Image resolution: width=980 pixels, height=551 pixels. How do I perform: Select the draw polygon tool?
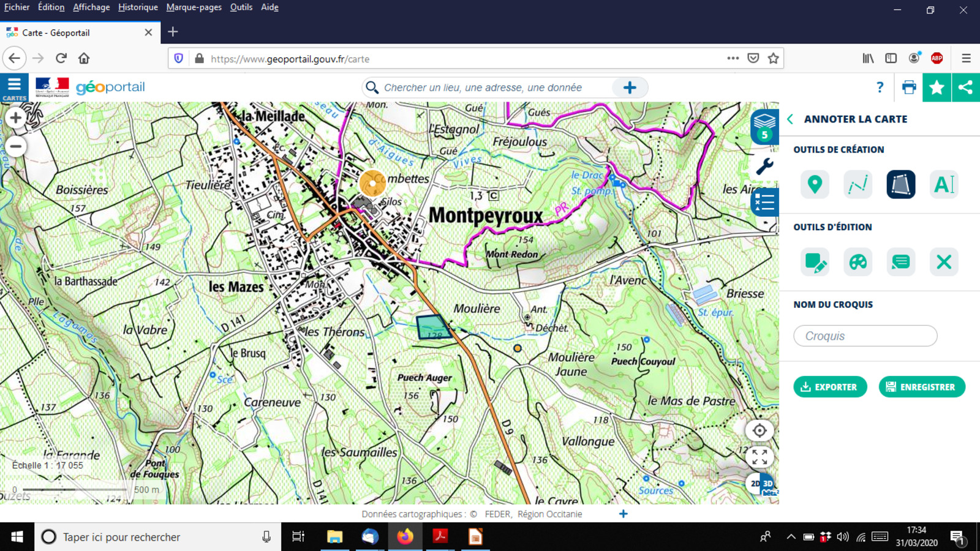900,184
